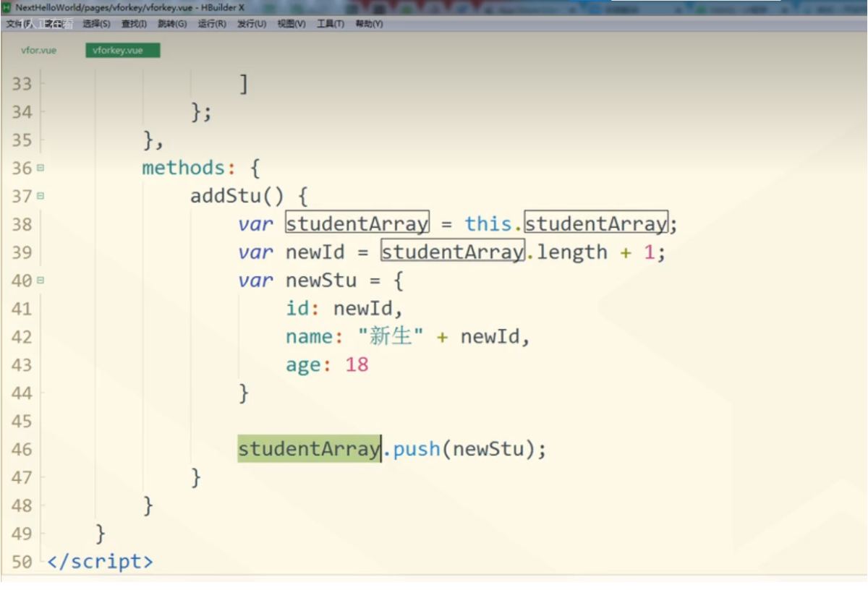
Task: Click the HBuilder X app icon in title bar
Action: (7, 7)
